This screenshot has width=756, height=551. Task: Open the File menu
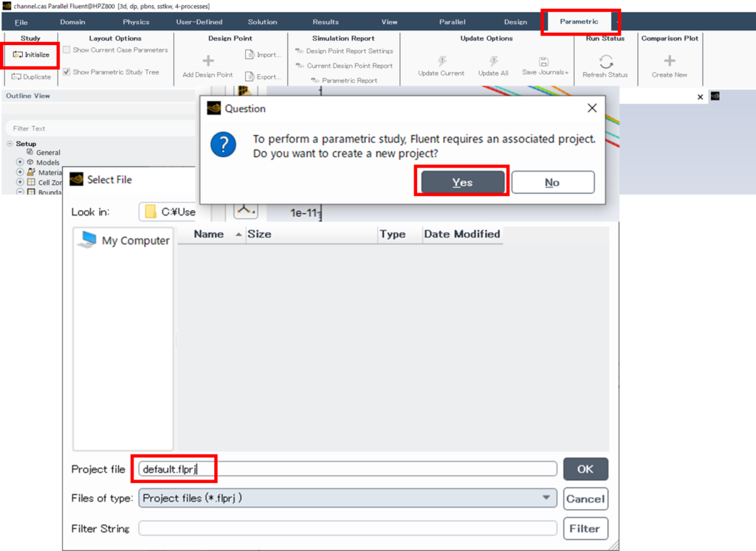(21, 22)
